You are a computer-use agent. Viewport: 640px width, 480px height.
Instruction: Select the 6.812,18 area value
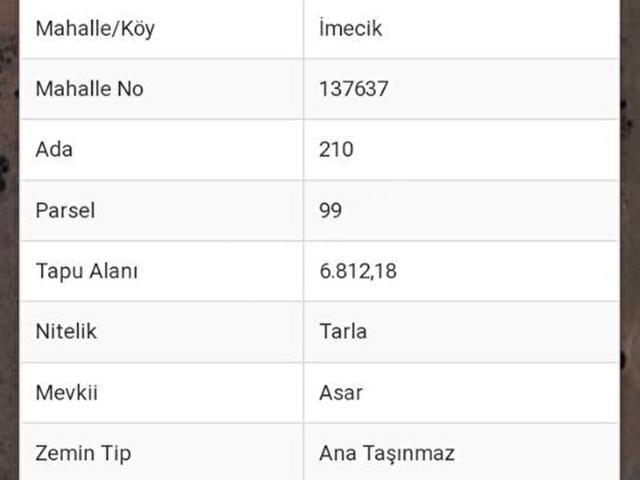pyautogui.click(x=357, y=271)
